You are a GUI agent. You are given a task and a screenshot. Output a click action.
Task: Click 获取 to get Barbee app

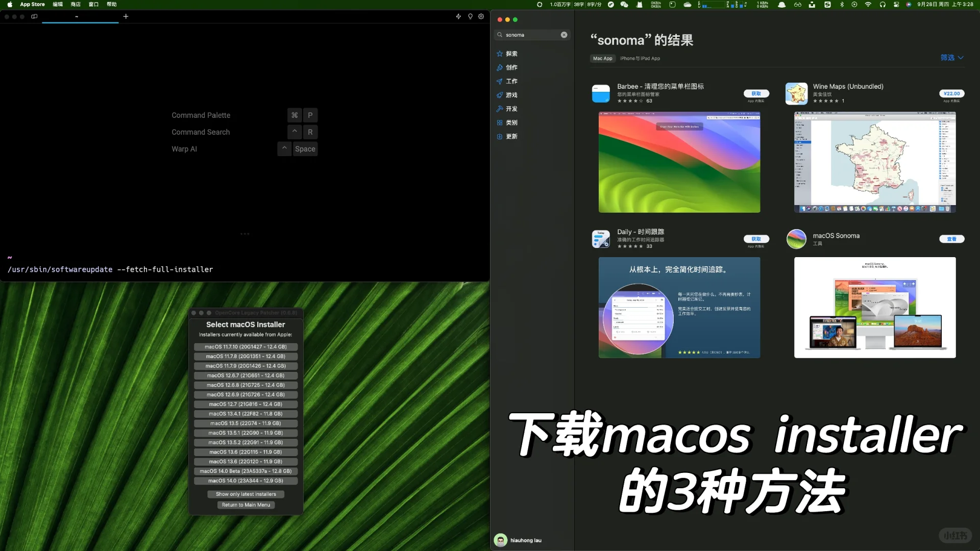tap(757, 93)
